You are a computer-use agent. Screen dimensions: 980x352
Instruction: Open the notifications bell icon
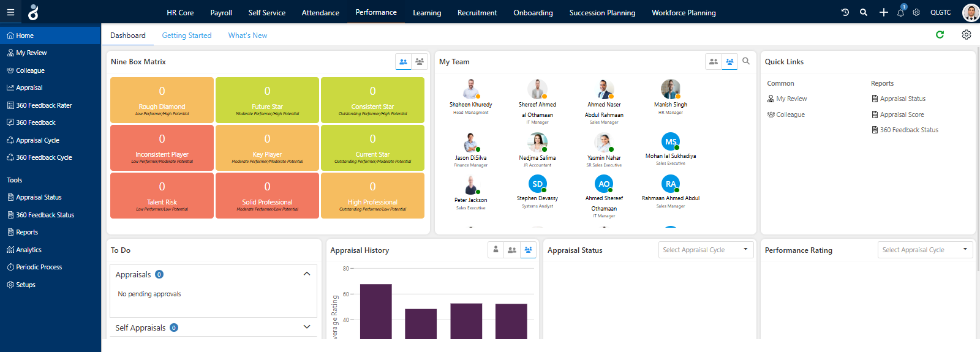click(x=901, y=12)
